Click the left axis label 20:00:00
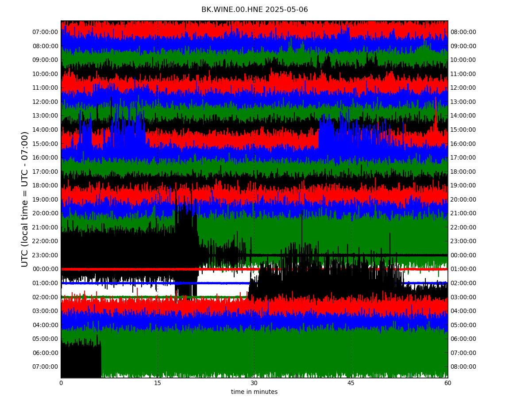509x420 pixels. [46, 214]
